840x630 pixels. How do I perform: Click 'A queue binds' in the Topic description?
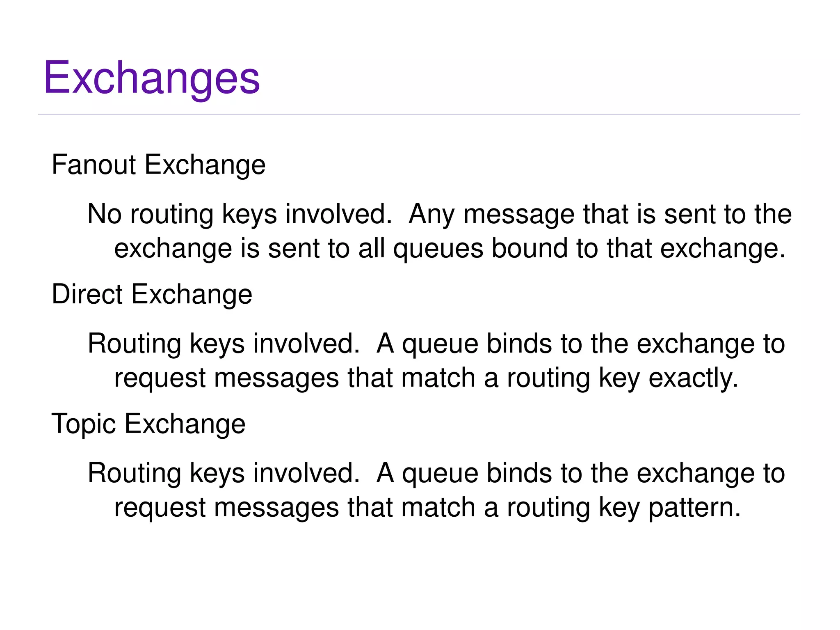464,473
